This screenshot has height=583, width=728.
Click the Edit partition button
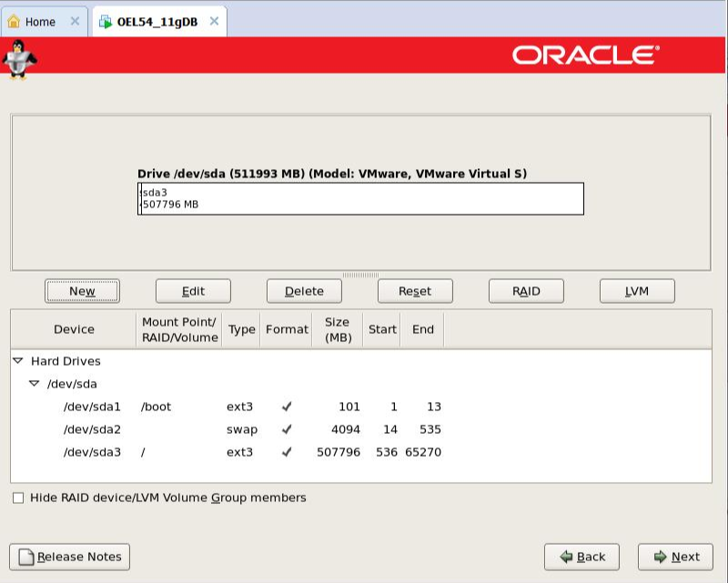tap(193, 291)
